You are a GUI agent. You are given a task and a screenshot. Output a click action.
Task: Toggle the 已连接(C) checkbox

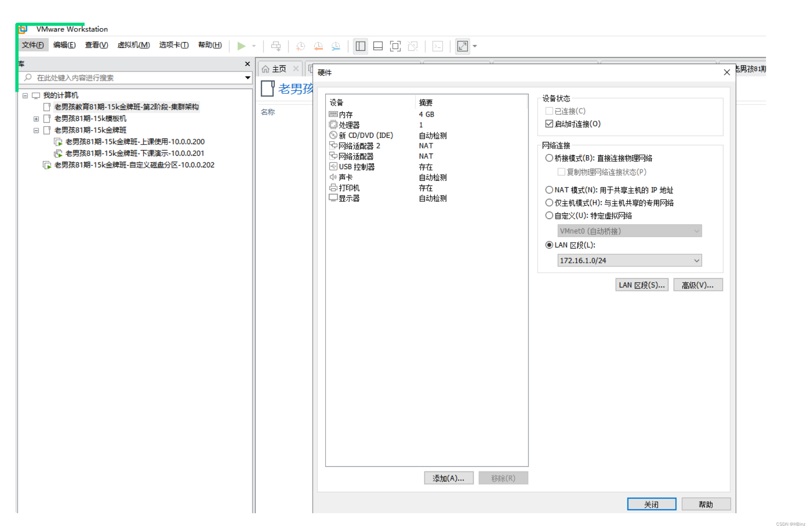[x=549, y=111]
